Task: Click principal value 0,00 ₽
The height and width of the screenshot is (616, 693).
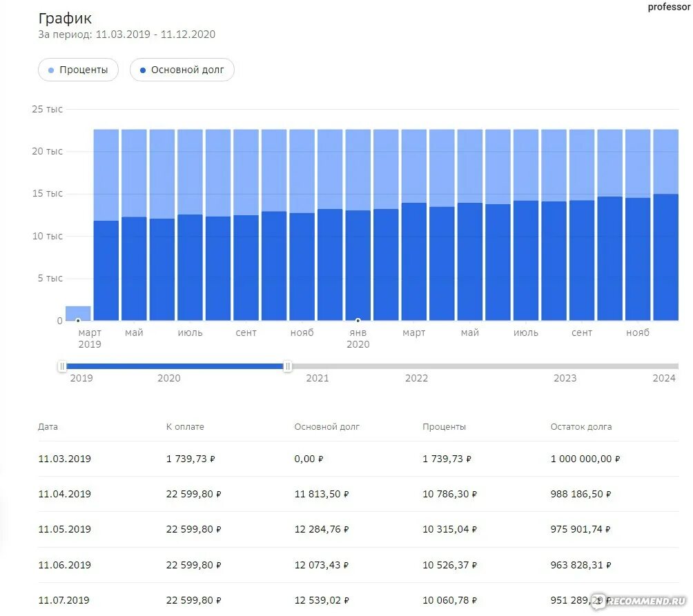Action: [x=309, y=459]
